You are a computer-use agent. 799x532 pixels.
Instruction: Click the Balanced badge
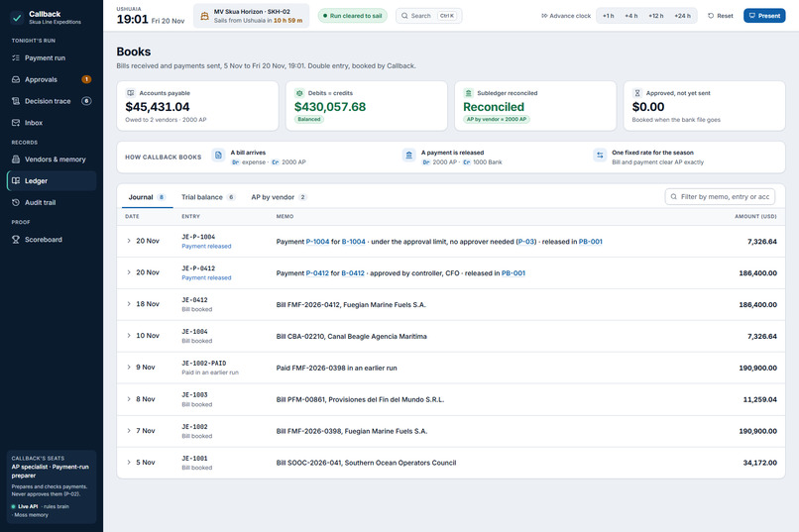click(309, 119)
